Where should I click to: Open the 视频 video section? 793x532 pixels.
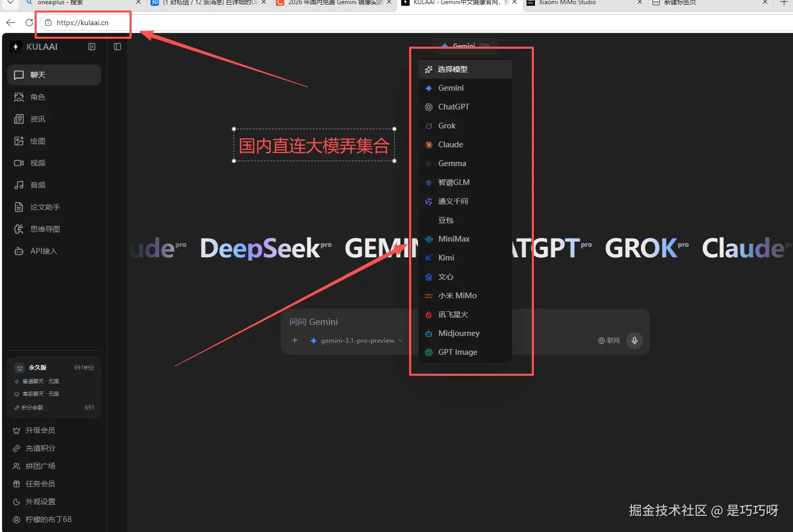coord(37,162)
